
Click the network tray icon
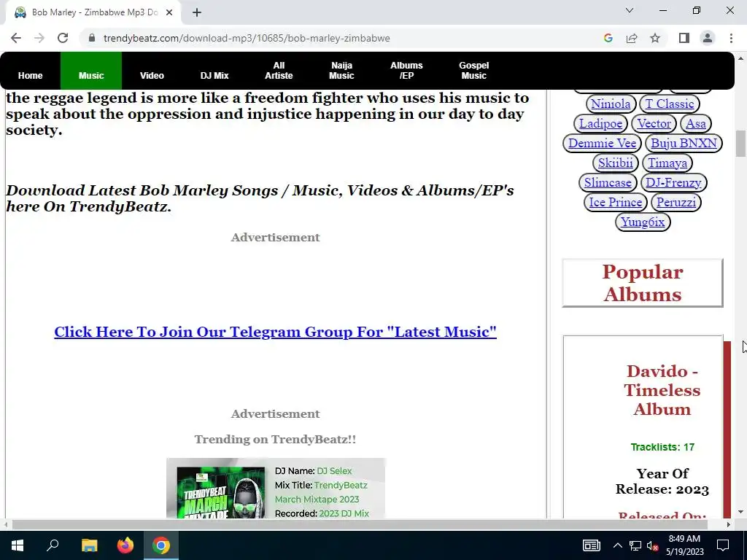(635, 545)
